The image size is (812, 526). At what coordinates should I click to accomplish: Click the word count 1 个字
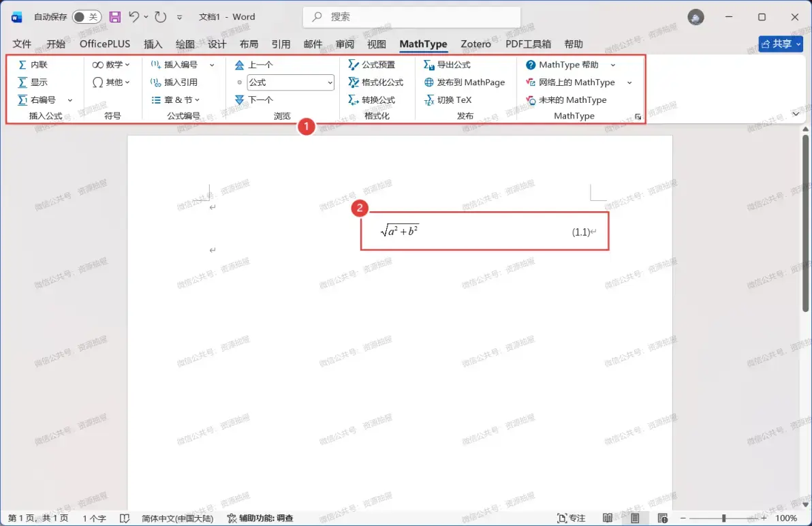94,519
